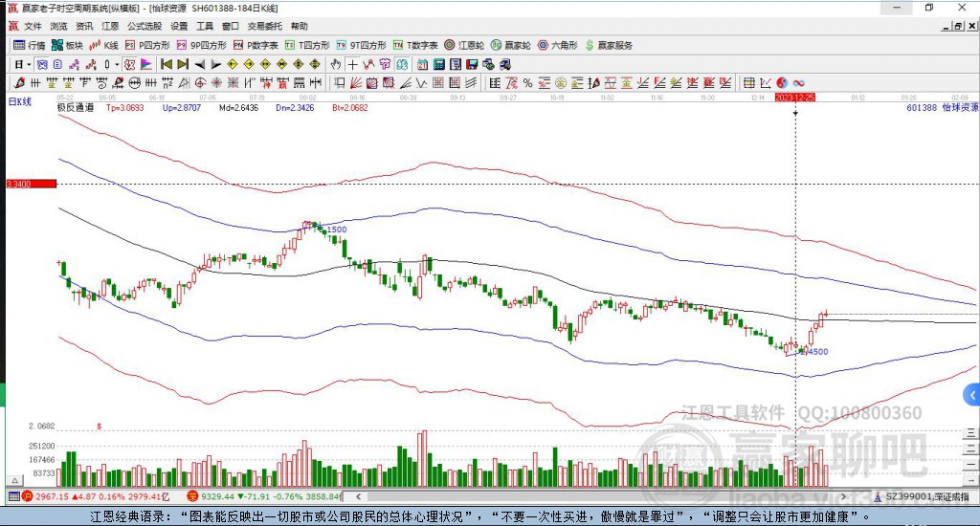Move the horizontal scrollbar left with arrow
The height and width of the screenshot is (526, 980).
[358, 496]
